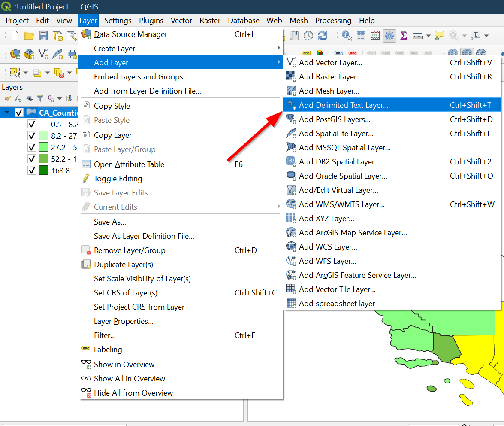Click the Open Field Calculator abacus icon
Screen dimensions: 504x426
click(375, 35)
